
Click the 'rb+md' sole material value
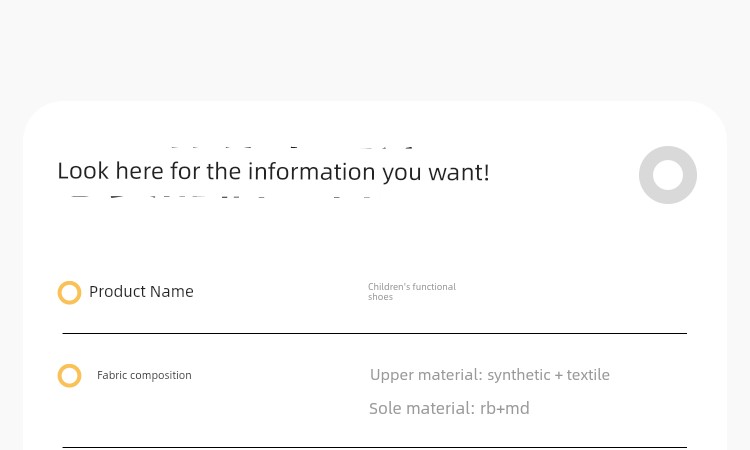(x=505, y=408)
